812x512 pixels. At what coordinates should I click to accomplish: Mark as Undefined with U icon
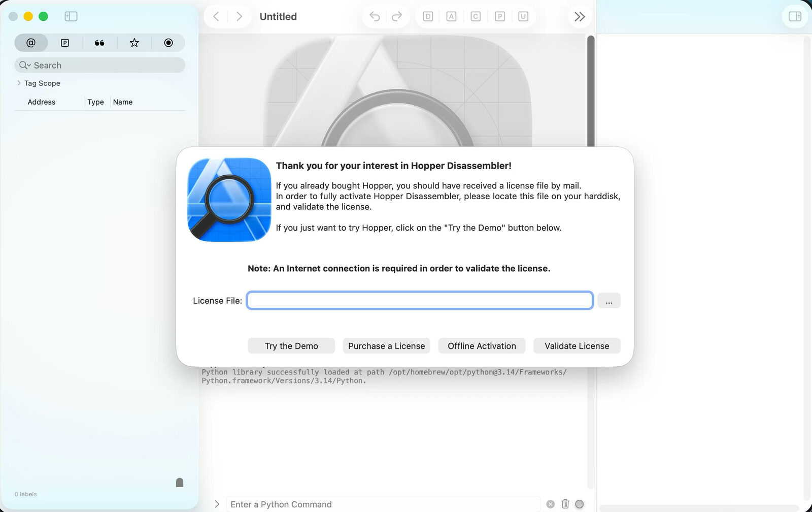pyautogui.click(x=523, y=17)
